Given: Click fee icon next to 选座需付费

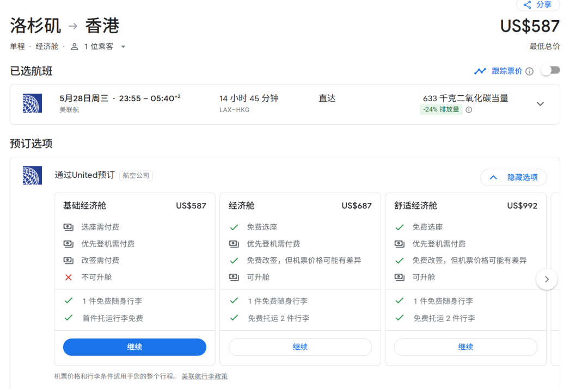Looking at the screenshot, I should coord(68,227).
